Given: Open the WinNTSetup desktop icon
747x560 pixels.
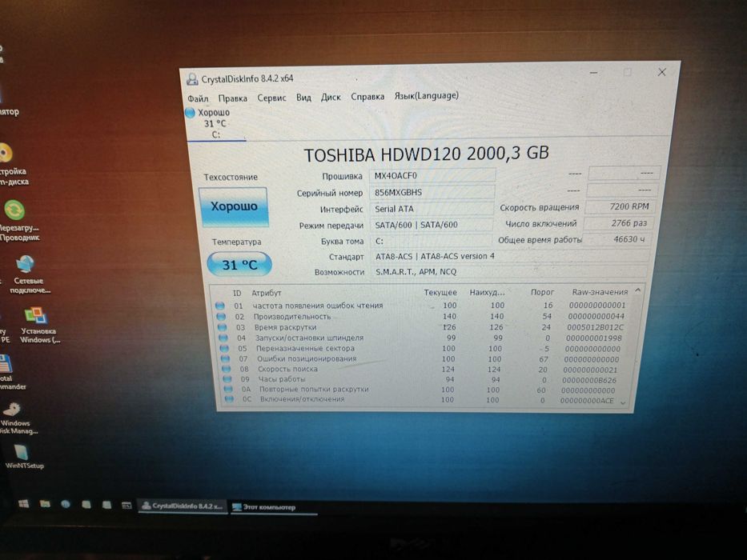Looking at the screenshot, I should (23, 456).
